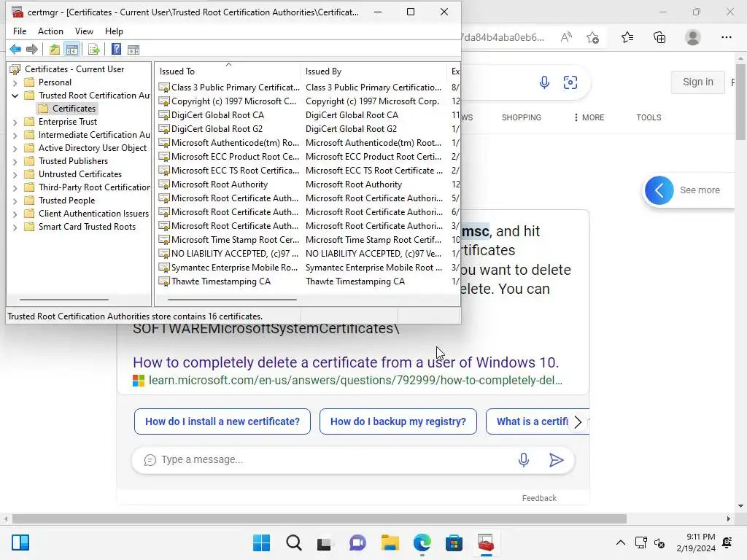
Task: Click the Forward arrow in certmgr toolbar
Action: (x=32, y=49)
